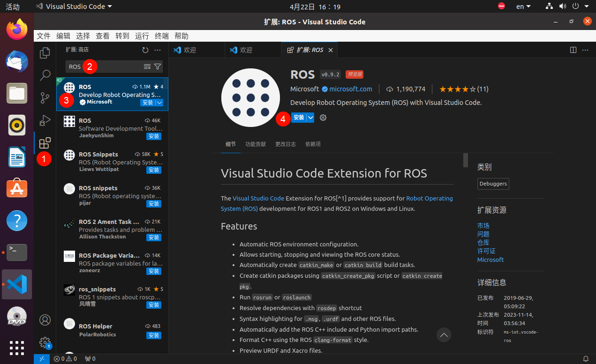Open the 市场 resource link
The height and width of the screenshot is (364, 596).
[483, 226]
